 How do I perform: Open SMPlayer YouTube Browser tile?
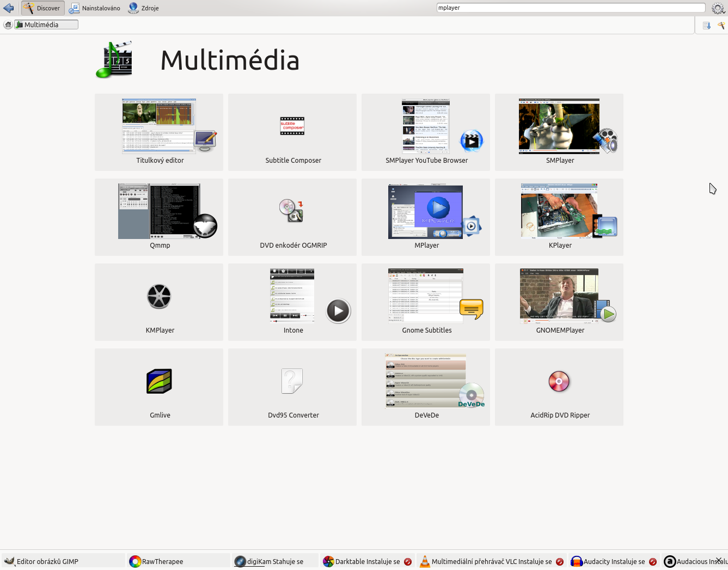[426, 132]
